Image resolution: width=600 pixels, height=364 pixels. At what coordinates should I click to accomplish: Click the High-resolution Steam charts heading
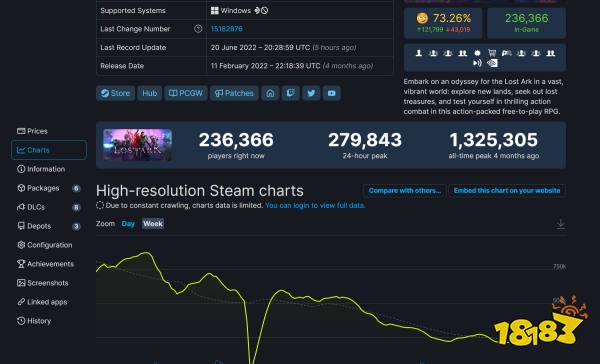tap(200, 191)
